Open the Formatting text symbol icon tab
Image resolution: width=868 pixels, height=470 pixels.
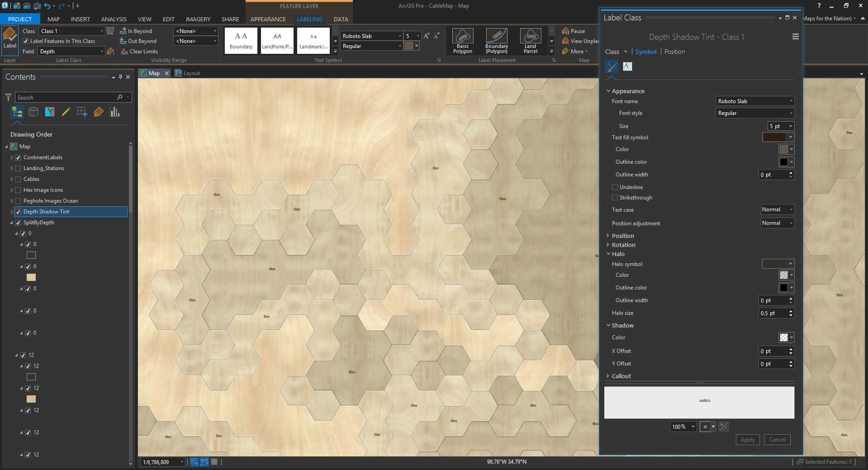627,66
